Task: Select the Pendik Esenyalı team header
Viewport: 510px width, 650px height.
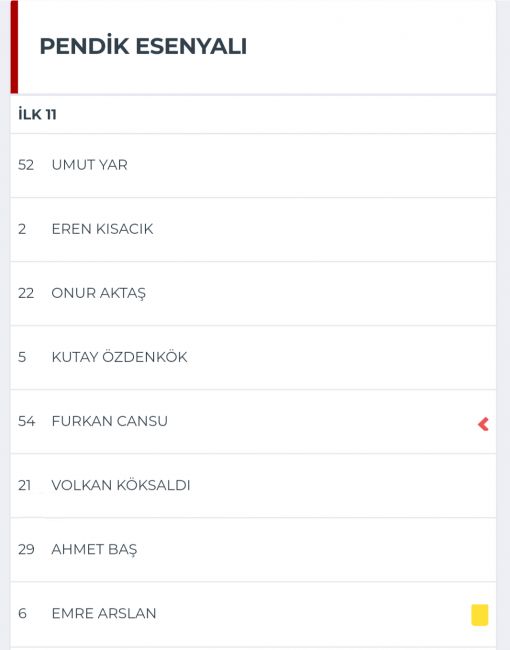Action: (x=143, y=46)
